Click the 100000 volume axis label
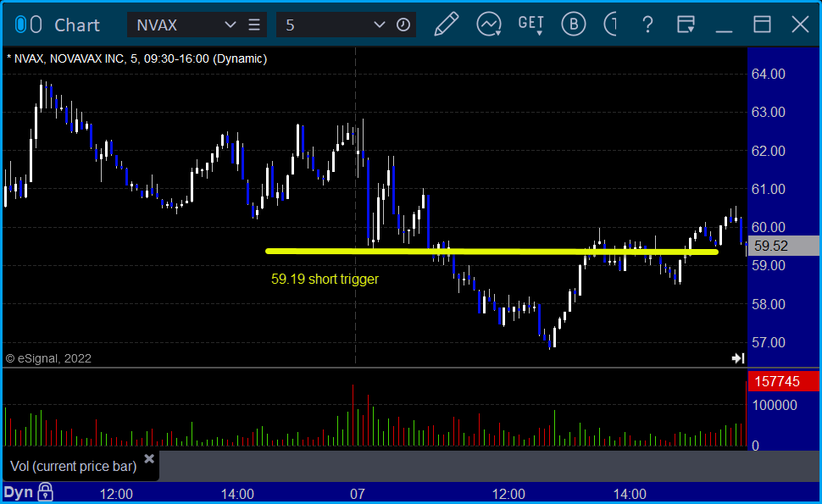 (x=775, y=405)
